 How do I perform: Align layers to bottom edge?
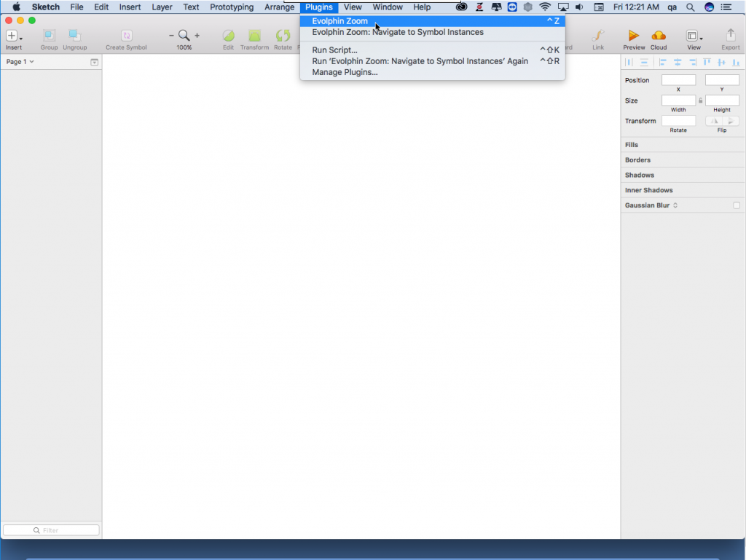[736, 63]
